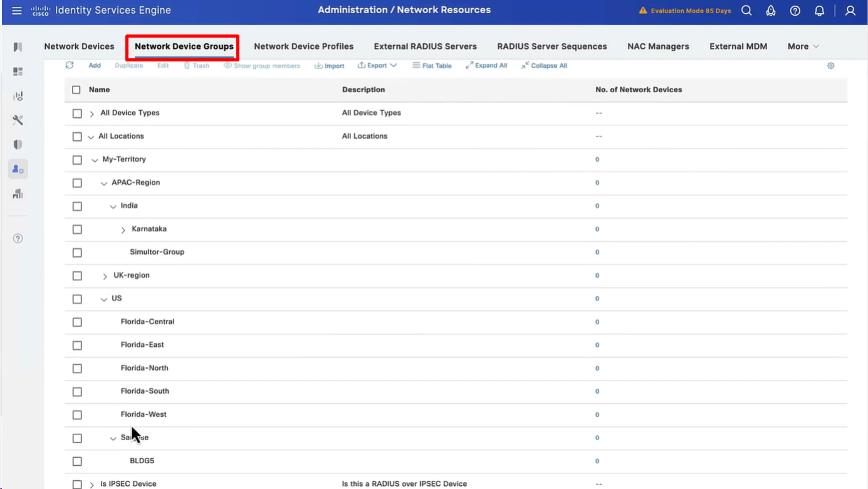Toggle the select-all checkbox in header
The image size is (868, 489).
coord(76,90)
